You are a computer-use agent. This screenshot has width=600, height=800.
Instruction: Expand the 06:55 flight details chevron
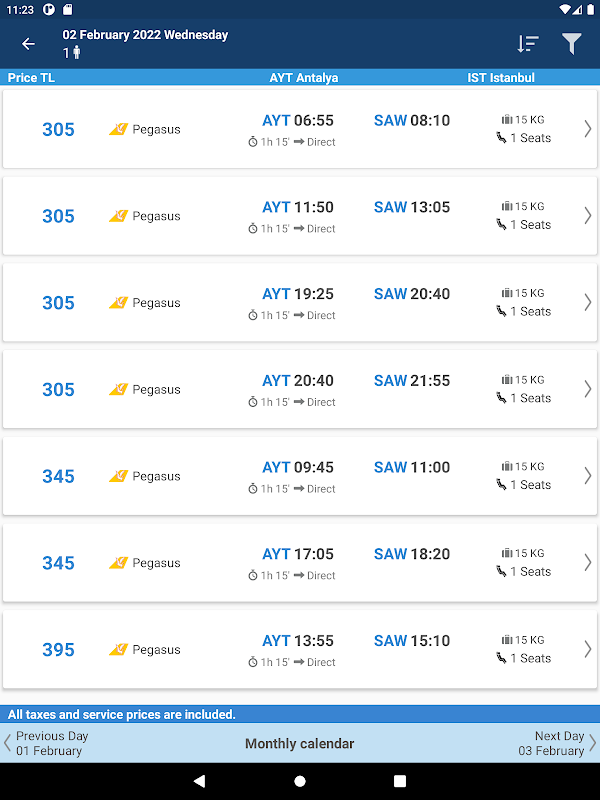587,129
